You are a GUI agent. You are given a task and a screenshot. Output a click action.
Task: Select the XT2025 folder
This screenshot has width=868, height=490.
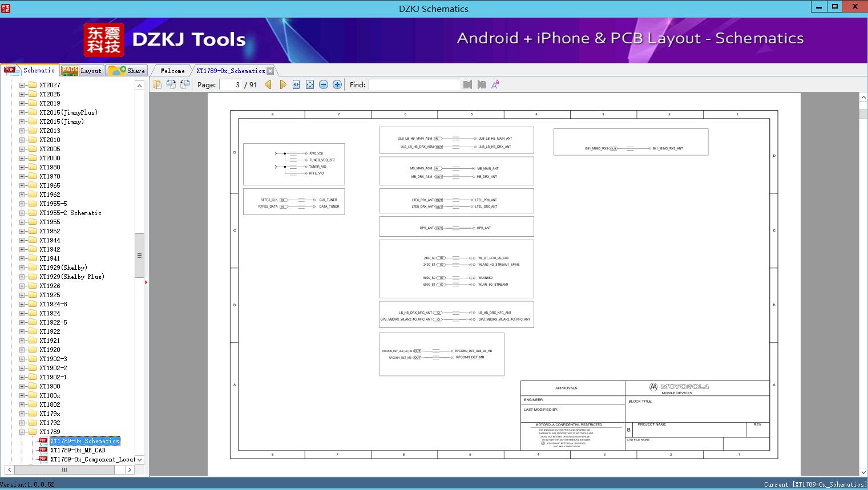tap(50, 94)
